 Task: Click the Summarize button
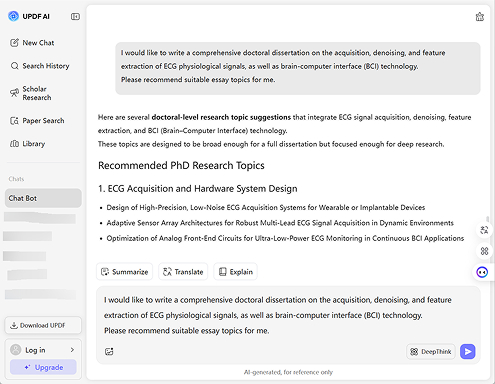coord(124,272)
